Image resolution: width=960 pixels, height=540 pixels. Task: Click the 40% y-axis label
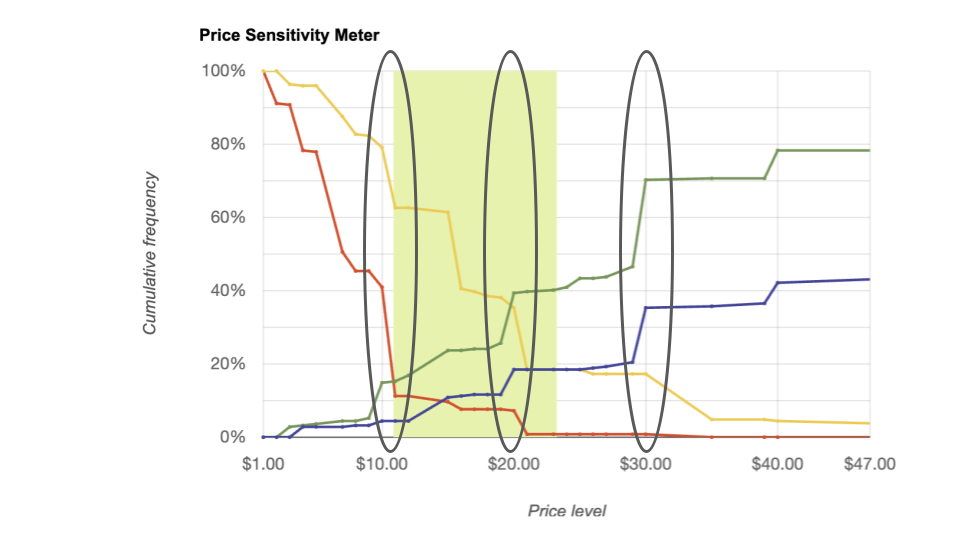point(228,291)
